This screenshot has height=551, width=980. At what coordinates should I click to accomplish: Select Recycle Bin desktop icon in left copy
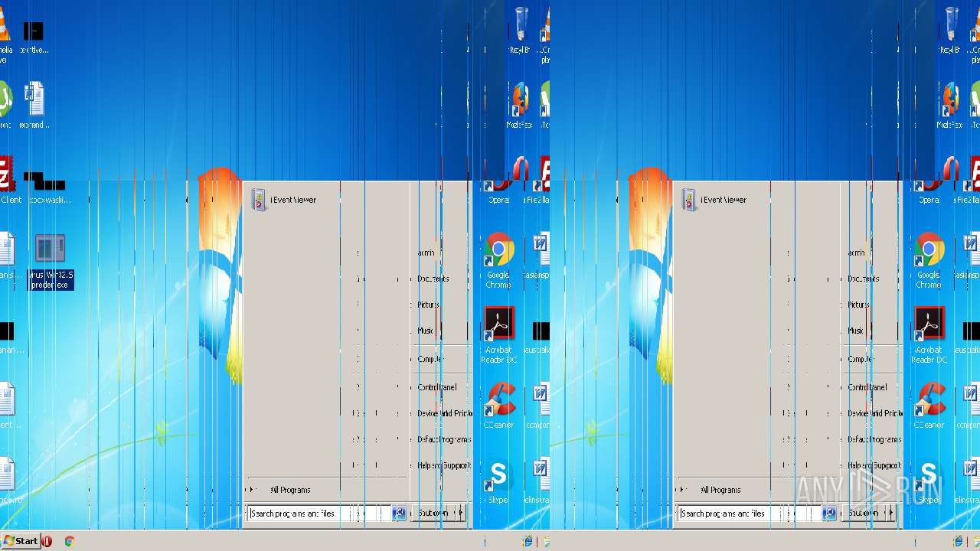coord(520,31)
